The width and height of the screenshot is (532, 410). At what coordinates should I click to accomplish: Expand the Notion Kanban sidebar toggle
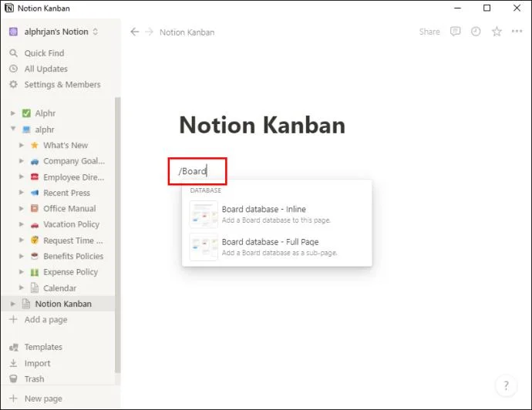click(x=13, y=304)
